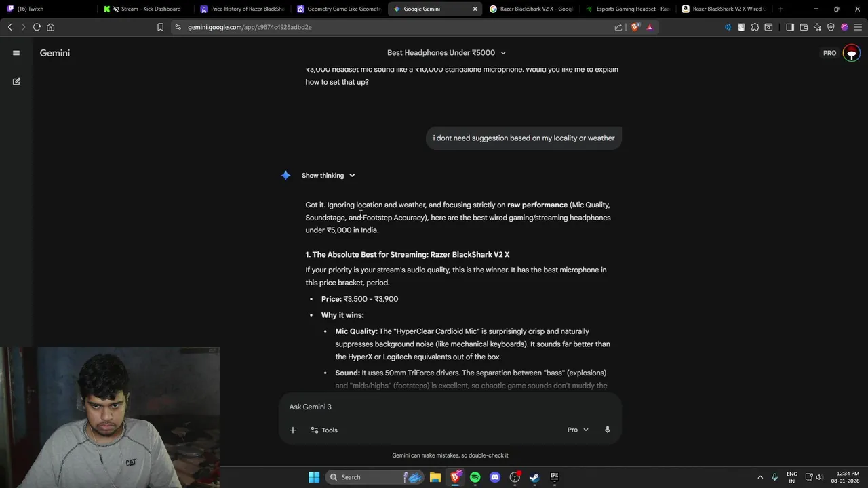The image size is (868, 488).
Task: Open the clock showing 12:34 PM
Action: [847, 477]
